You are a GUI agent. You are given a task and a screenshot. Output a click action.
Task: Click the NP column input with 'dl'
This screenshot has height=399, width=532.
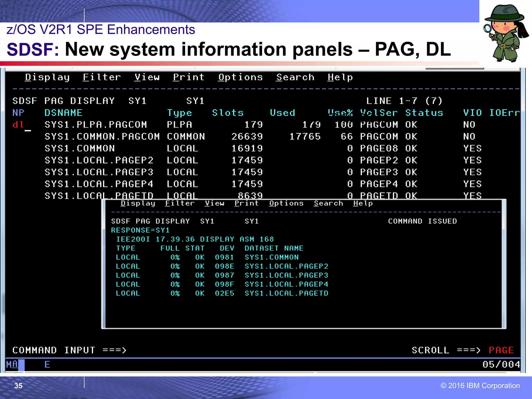(x=22, y=125)
